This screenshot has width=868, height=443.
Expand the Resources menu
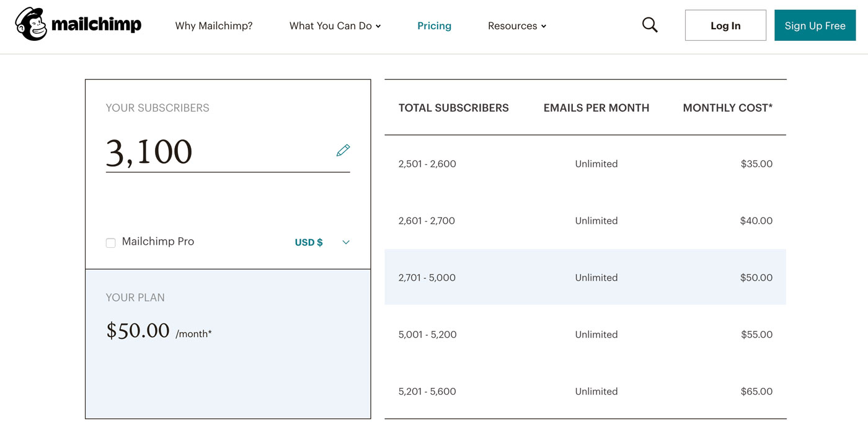pos(517,26)
